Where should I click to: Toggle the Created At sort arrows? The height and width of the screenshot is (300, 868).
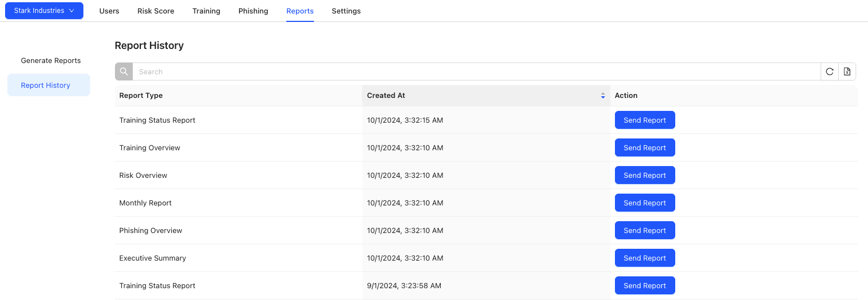click(x=603, y=96)
